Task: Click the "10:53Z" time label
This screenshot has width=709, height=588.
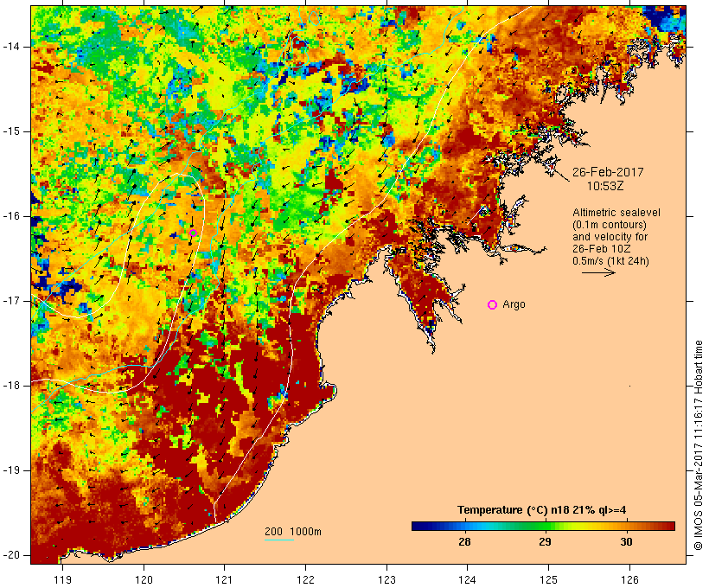Action: 605,186
